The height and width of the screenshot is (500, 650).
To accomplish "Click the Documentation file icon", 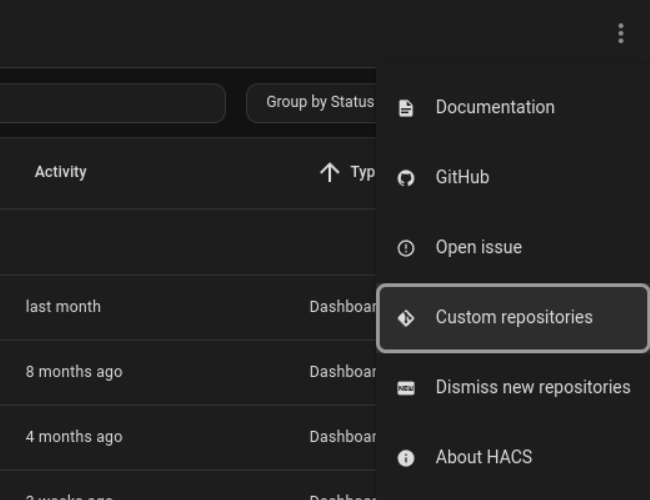I will tap(406, 108).
